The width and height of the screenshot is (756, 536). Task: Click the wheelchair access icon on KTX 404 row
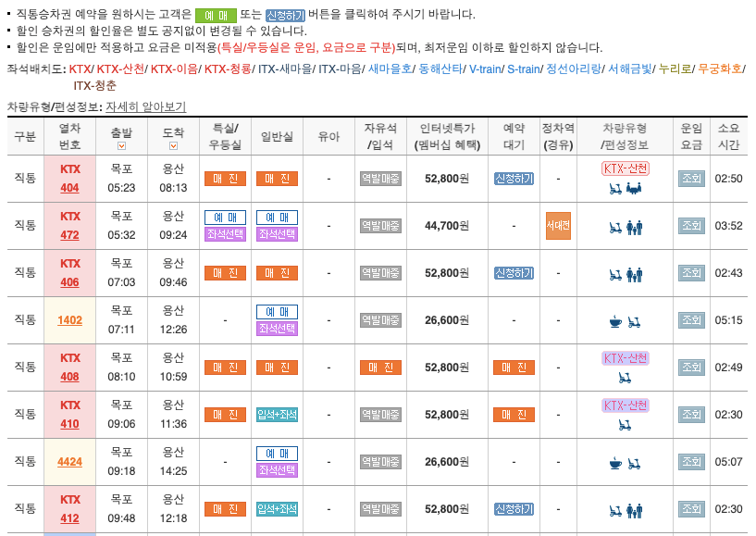coord(615,188)
